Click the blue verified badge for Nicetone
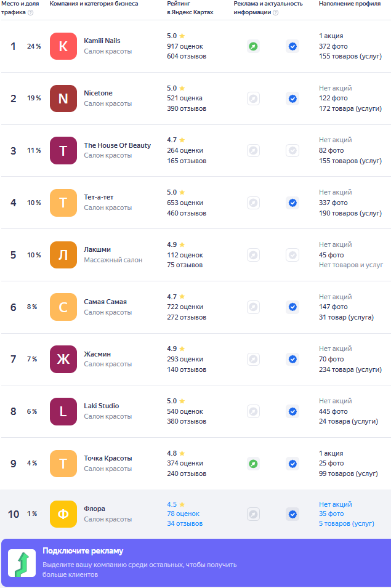 tap(292, 99)
